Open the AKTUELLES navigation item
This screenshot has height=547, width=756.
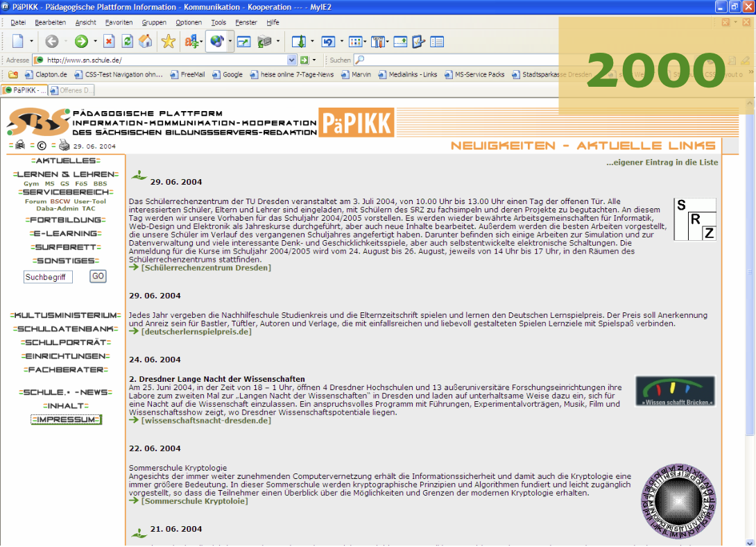(66, 160)
